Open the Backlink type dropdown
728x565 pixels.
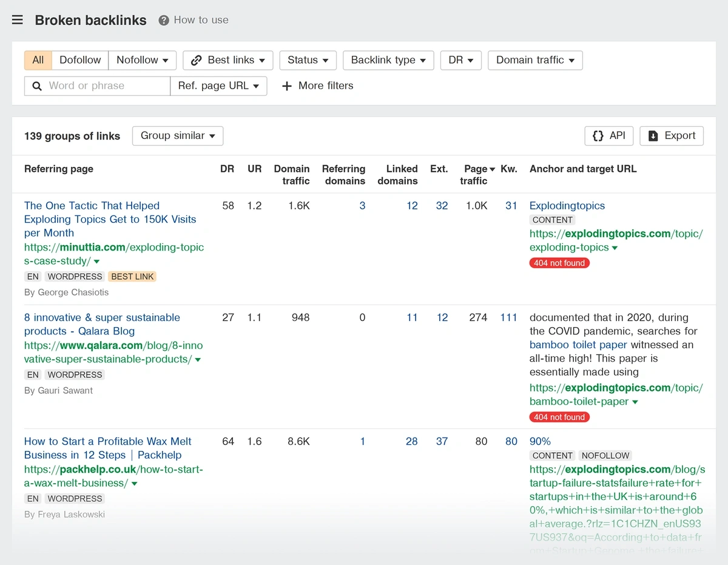pos(388,60)
